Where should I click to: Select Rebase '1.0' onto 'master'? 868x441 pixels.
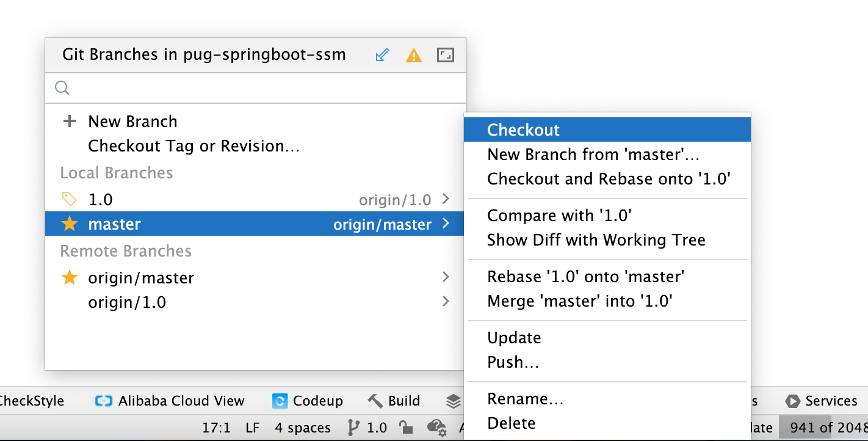(607, 276)
